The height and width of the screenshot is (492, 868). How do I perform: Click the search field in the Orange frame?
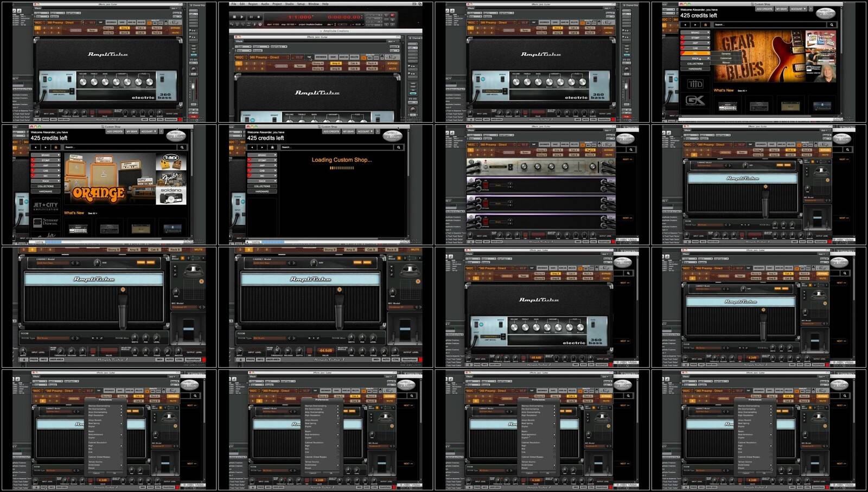pos(120,147)
